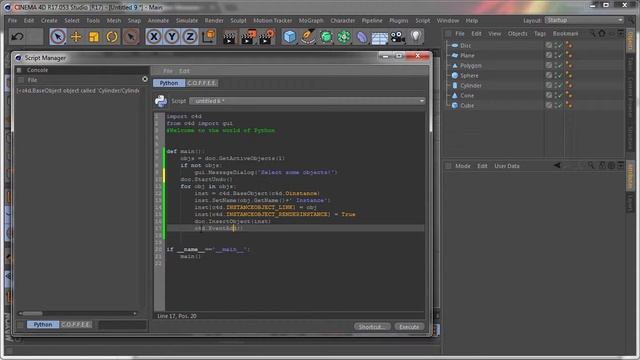Screen dimensions: 640x360
Task: Toggle layer checkbox for Disc row
Action: point(549,45)
